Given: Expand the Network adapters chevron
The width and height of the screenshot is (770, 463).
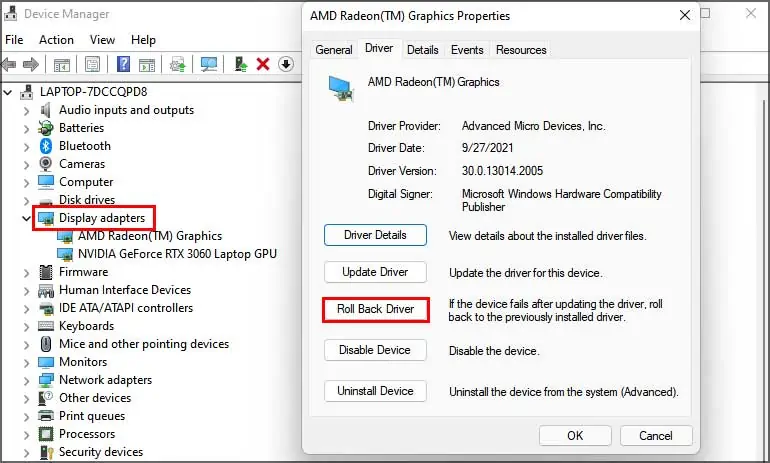Looking at the screenshot, I should click(27, 381).
